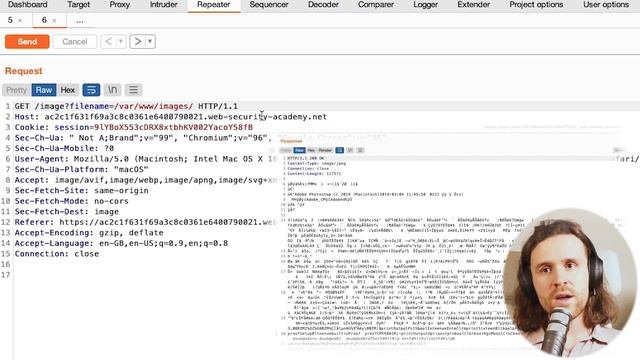This screenshot has height=360, width=640.
Task: Click the Sec-Fetch-Dest: image line
Action: (67, 212)
